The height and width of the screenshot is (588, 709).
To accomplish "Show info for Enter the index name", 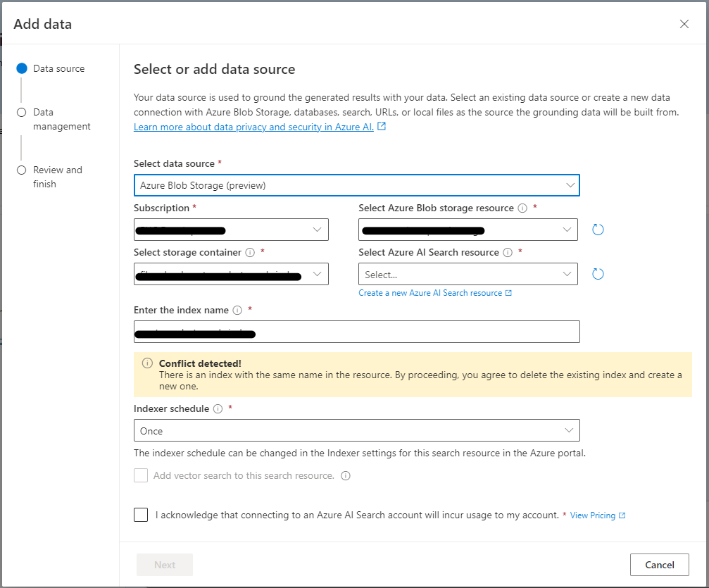I will coord(237,311).
